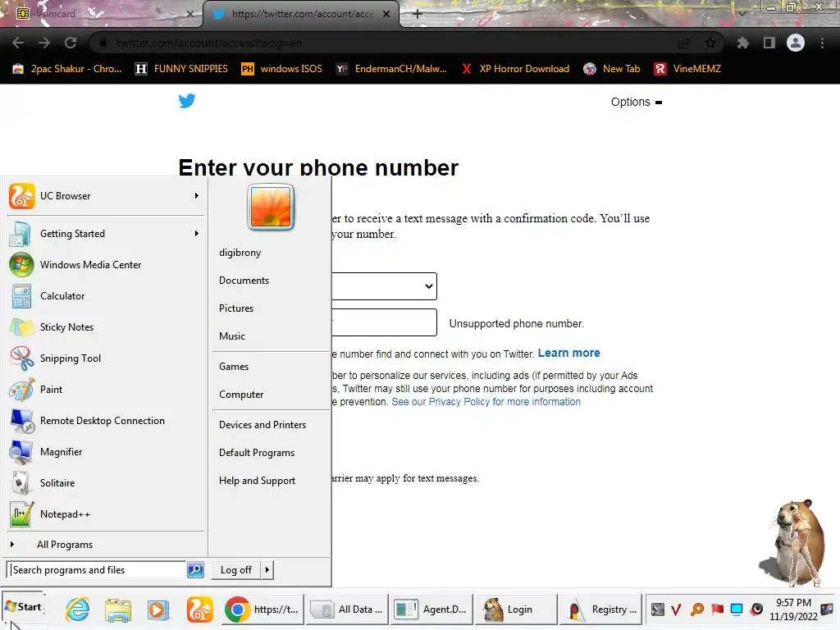
Task: Click the search magnifier button
Action: pyautogui.click(x=195, y=570)
